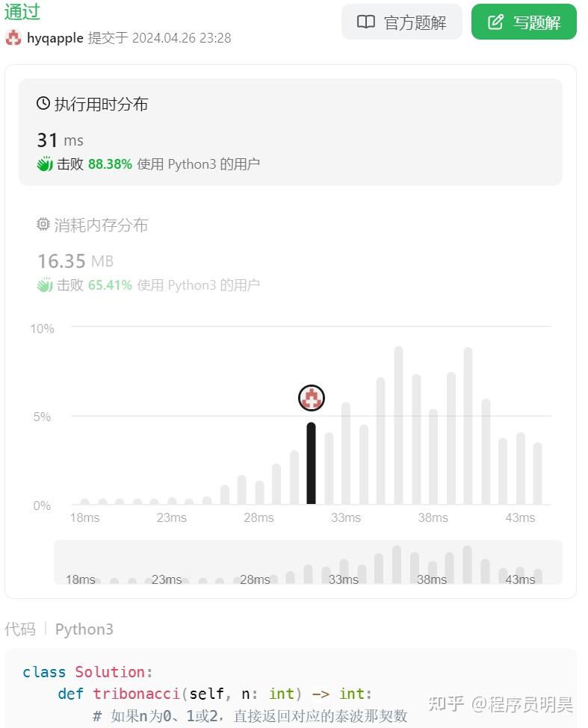
Task: Click the book icon inside the 官方题解 button
Action: [x=365, y=22]
